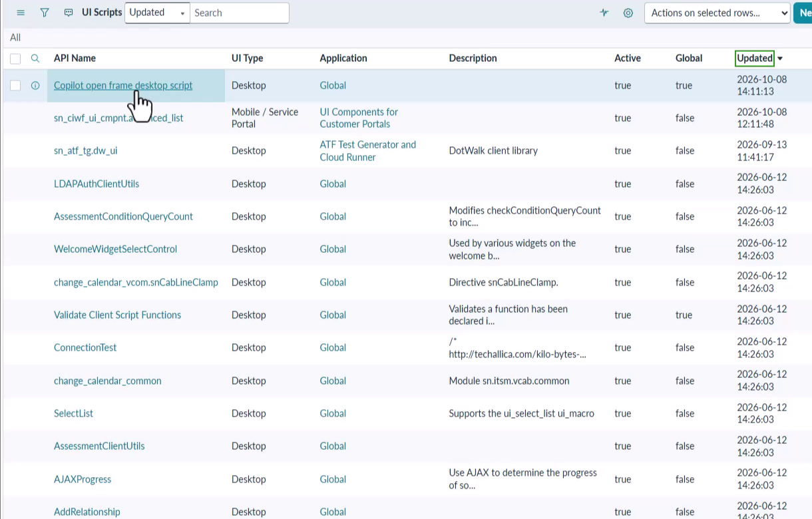This screenshot has width=812, height=519.
Task: Click the Updated column header
Action: (x=755, y=58)
